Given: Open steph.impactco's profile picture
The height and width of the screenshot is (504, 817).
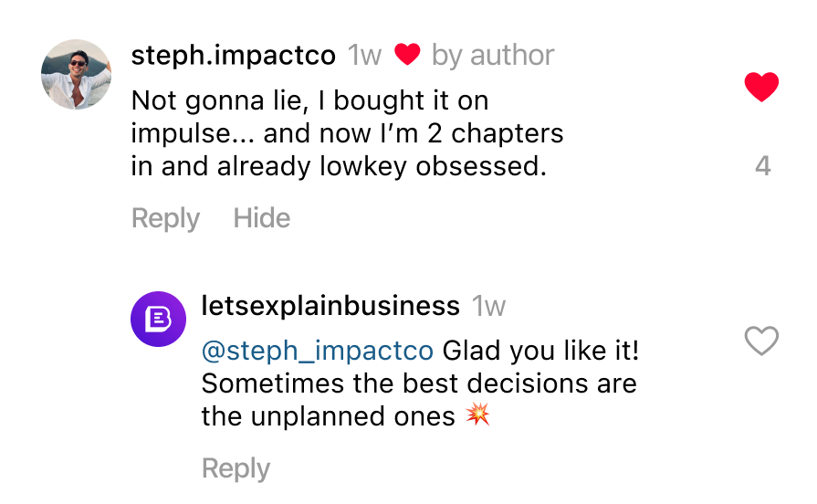Looking at the screenshot, I should click(x=76, y=74).
